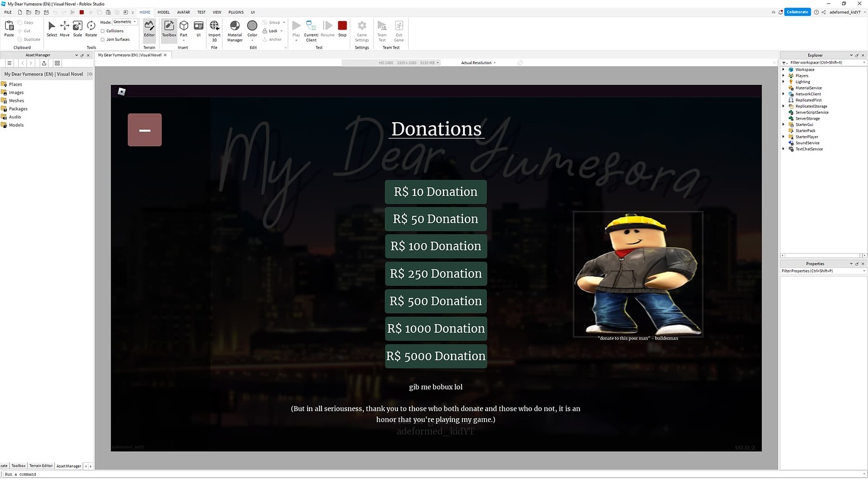The width and height of the screenshot is (868, 481).
Task: Click the Run a command input field
Action: point(38,473)
